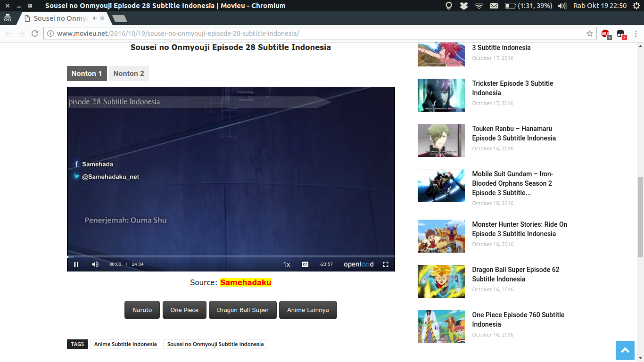
Task: Open Monster Hunter Stories thumbnail
Action: (x=441, y=236)
